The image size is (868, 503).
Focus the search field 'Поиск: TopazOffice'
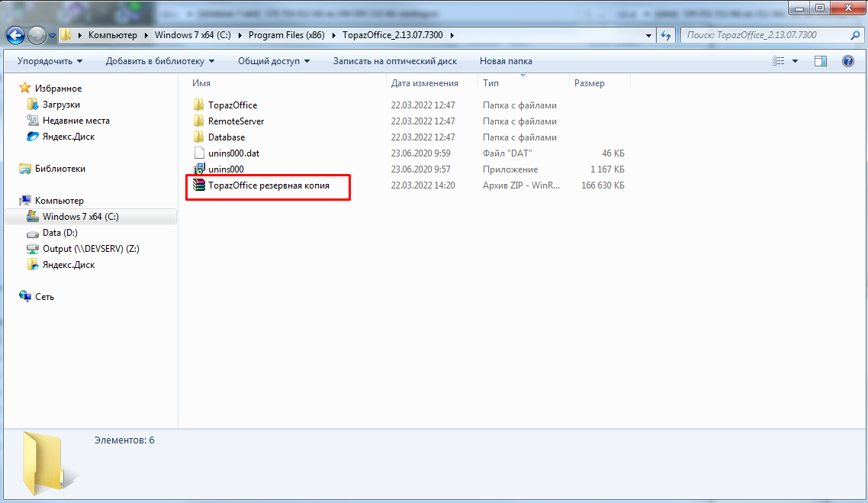point(764,35)
